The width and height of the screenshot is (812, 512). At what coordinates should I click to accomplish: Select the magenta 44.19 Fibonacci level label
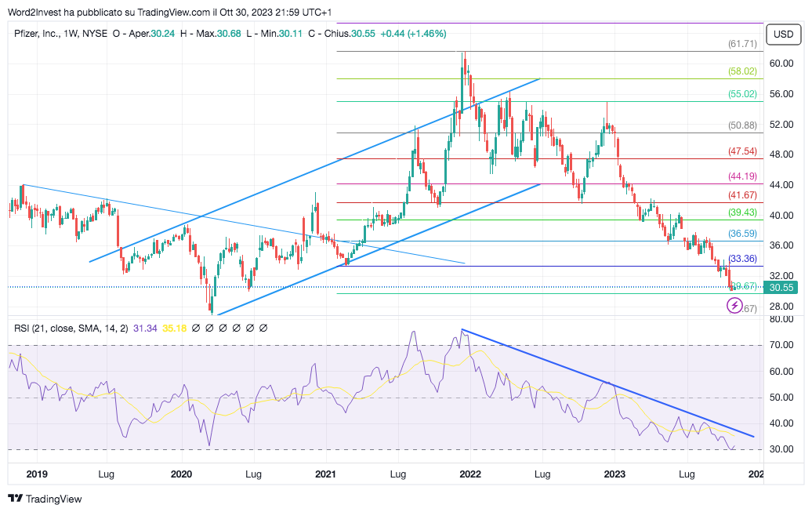(741, 176)
